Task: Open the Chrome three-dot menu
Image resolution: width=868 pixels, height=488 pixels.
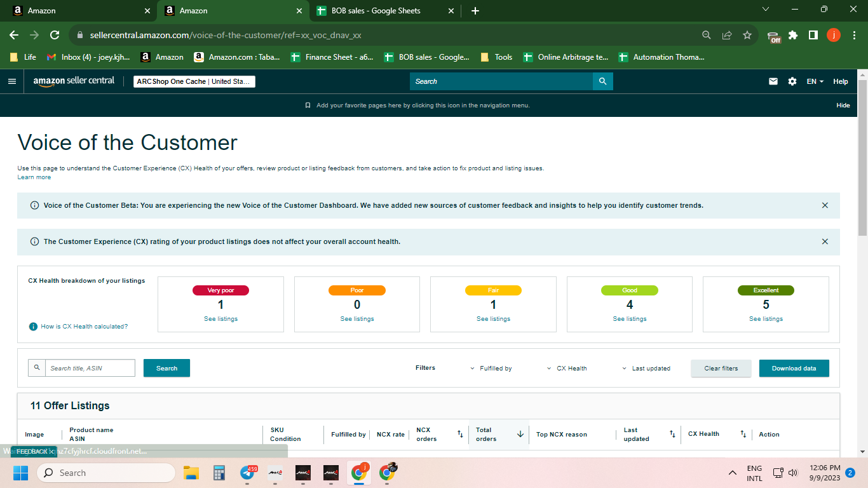Action: coord(853,35)
